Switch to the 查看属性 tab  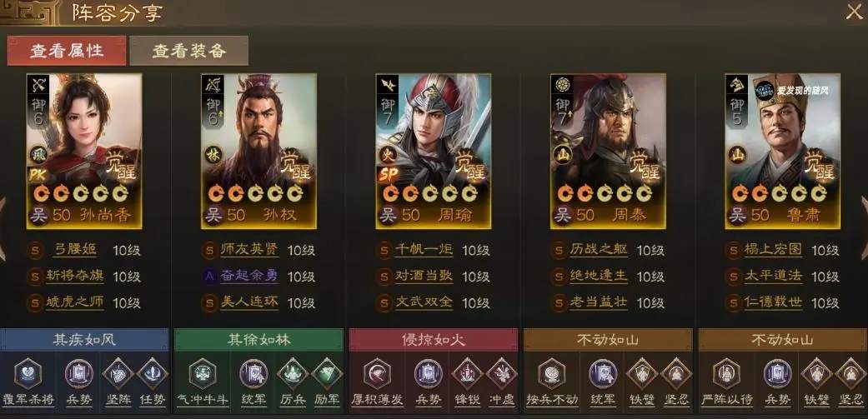(x=67, y=51)
